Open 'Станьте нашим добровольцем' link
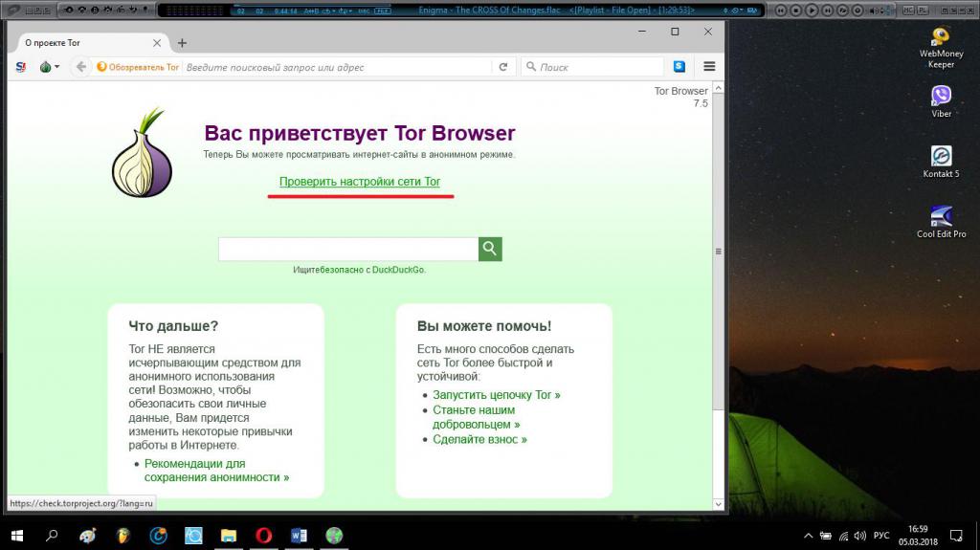Viewport: 980px width, 550px height. 477,417
